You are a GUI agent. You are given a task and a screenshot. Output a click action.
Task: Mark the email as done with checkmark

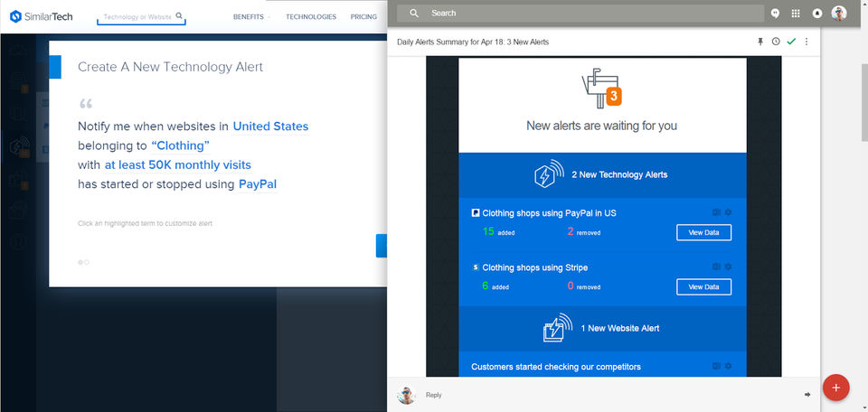point(791,42)
